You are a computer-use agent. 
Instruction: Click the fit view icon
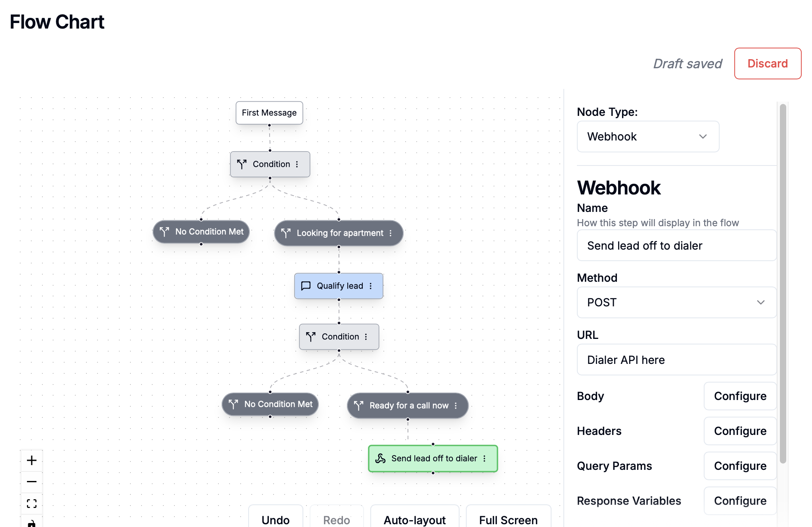(32, 504)
